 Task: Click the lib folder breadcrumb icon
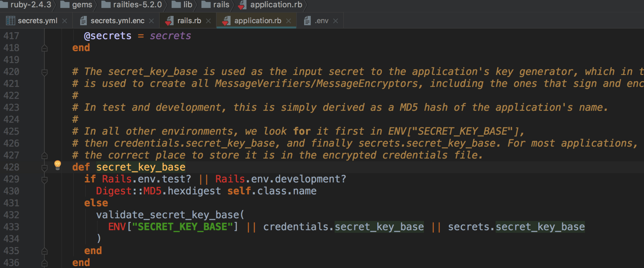[x=176, y=5]
